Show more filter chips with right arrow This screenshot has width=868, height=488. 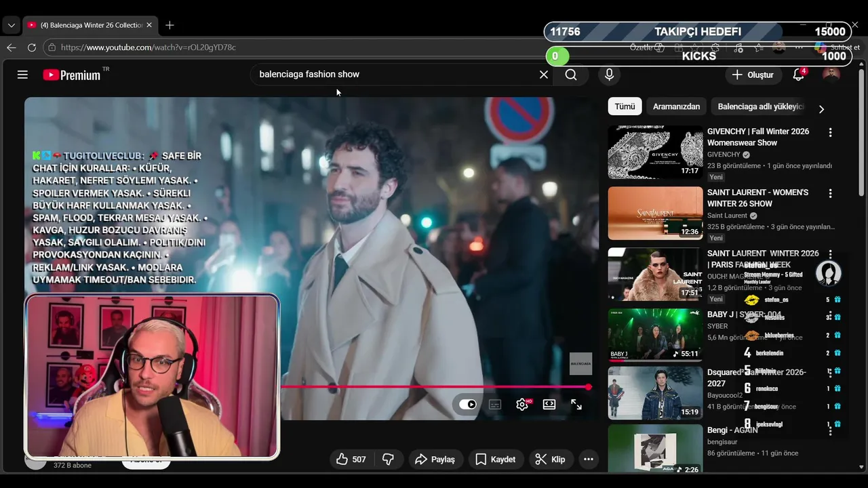click(x=821, y=108)
